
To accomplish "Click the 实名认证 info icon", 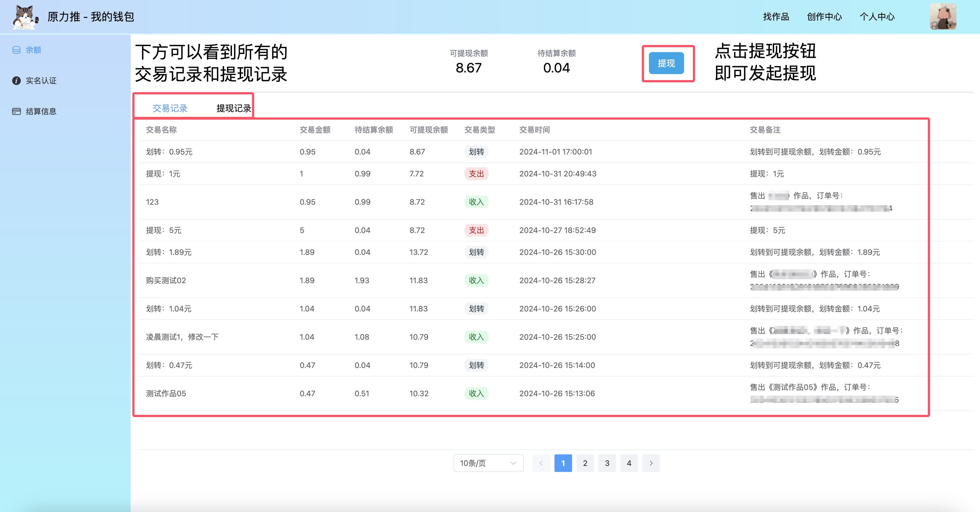I will pos(16,81).
